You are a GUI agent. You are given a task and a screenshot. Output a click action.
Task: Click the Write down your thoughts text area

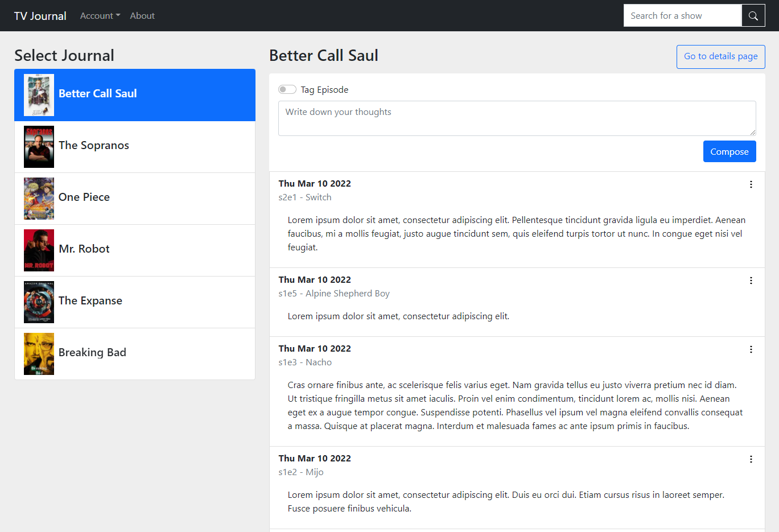(517, 118)
